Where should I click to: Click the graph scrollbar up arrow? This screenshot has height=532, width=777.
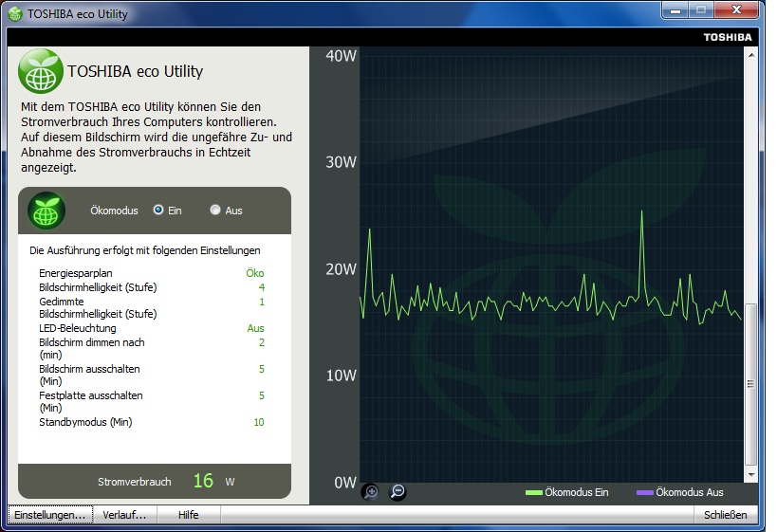tap(751, 55)
